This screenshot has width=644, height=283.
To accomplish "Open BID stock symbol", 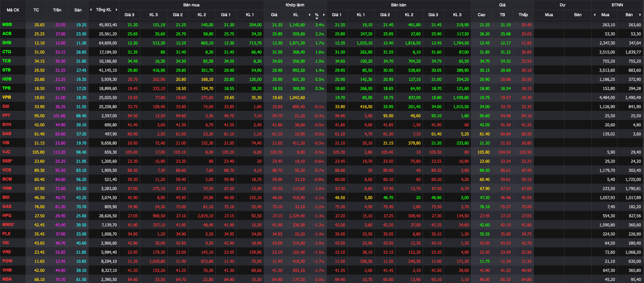I will pyautogui.click(x=6, y=197).
